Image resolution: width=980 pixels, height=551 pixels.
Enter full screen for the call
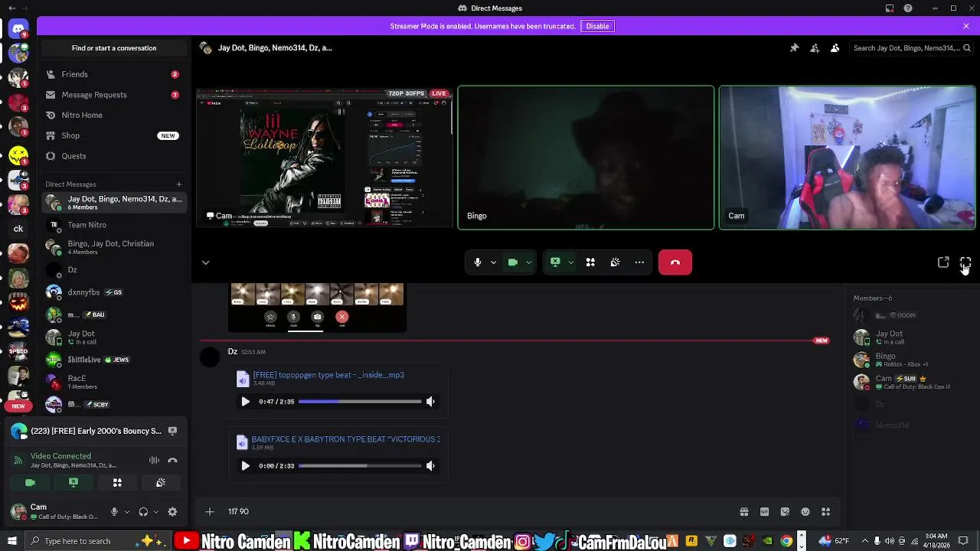(x=965, y=262)
